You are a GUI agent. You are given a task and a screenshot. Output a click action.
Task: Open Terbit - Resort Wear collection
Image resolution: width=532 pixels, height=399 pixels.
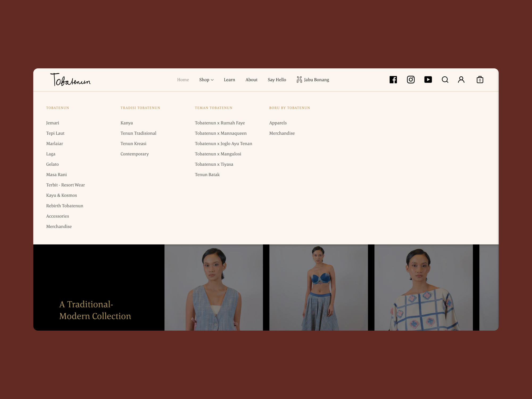[65, 185]
